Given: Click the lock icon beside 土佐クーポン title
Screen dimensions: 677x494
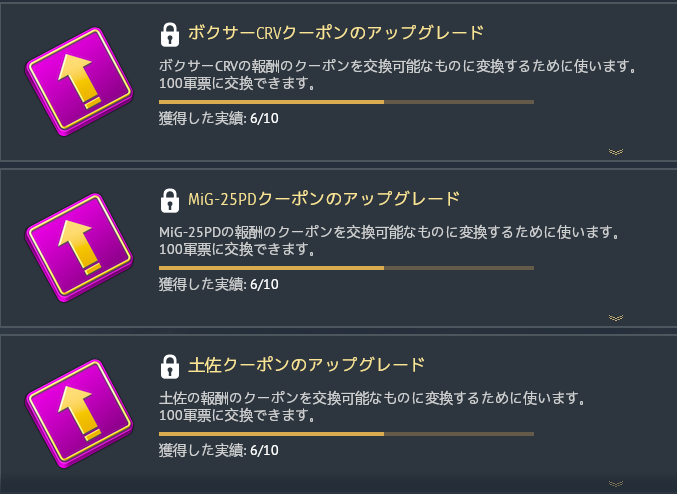Looking at the screenshot, I should coord(170,364).
